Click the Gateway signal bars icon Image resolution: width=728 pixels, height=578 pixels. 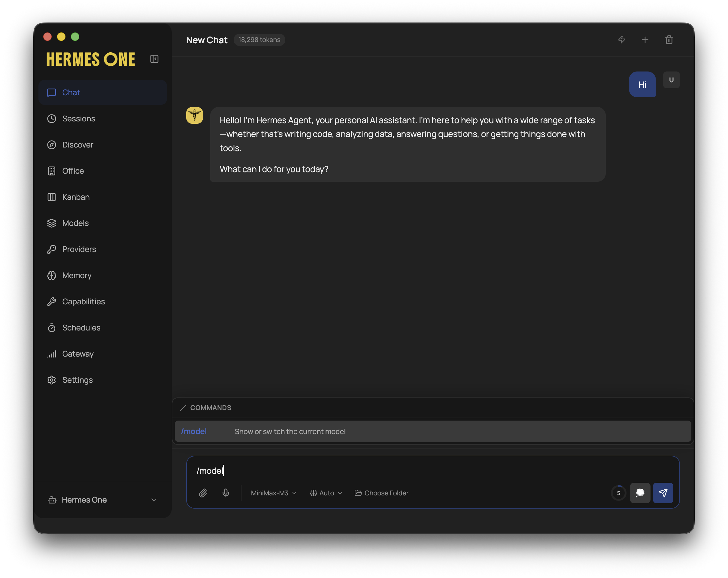[x=52, y=354]
